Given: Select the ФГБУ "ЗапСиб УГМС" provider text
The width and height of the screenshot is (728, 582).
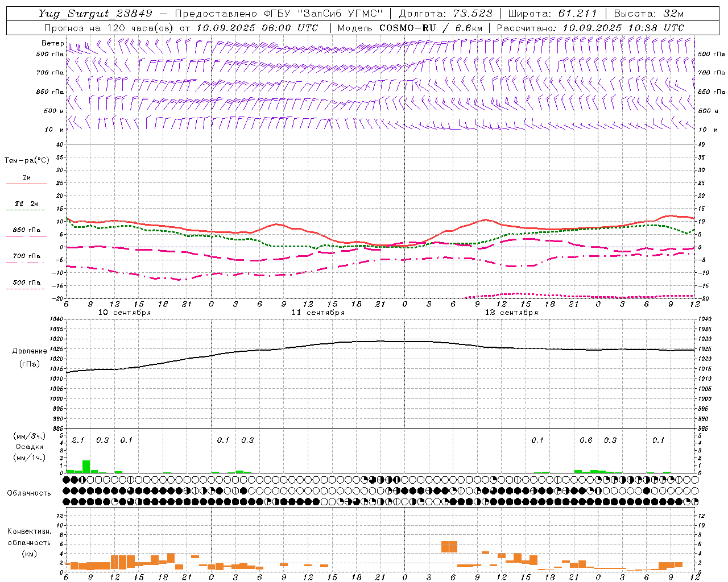Looking at the screenshot, I should coord(324,14).
